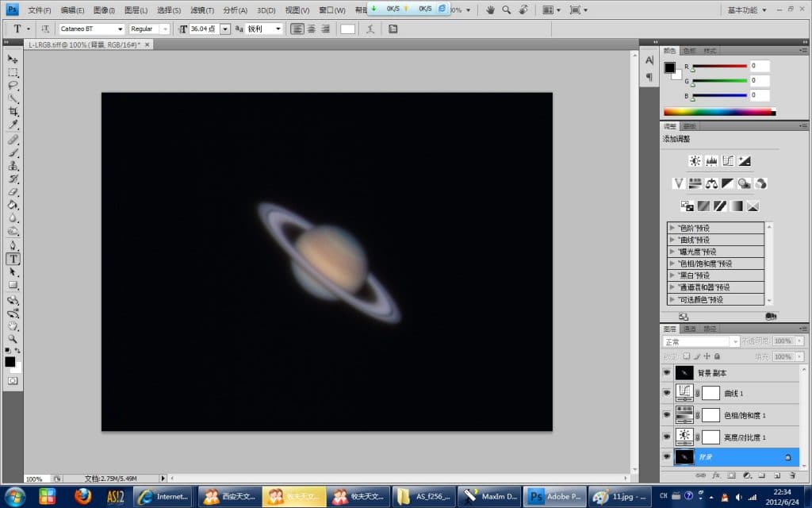The image size is (812, 508).
Task: Select the Lasso tool
Action: [13, 85]
